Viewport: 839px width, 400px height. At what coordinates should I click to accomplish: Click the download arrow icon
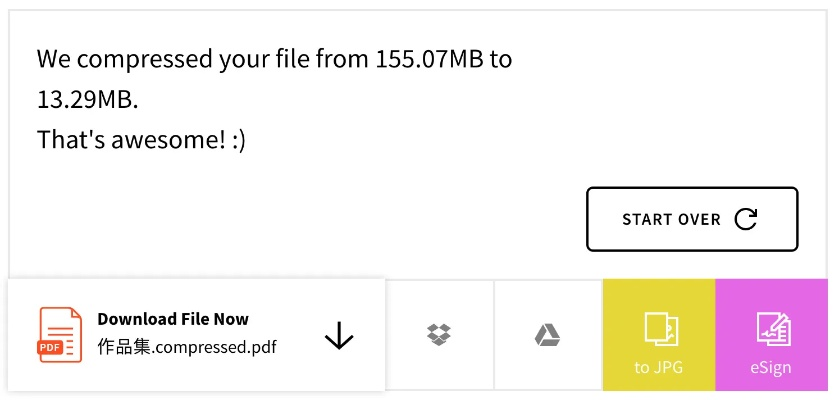[339, 336]
